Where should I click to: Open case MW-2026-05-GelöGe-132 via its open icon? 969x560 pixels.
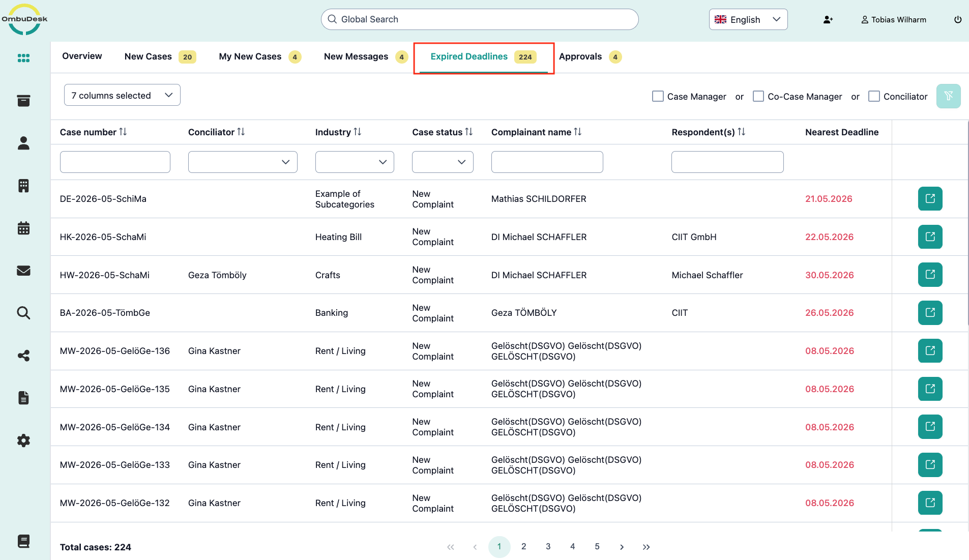[930, 503]
